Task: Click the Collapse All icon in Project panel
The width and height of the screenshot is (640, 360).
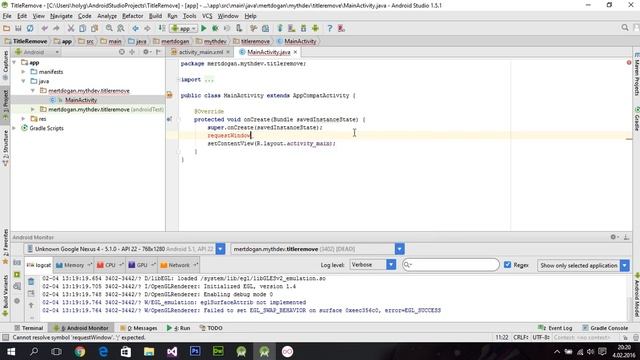Action: [x=132, y=52]
